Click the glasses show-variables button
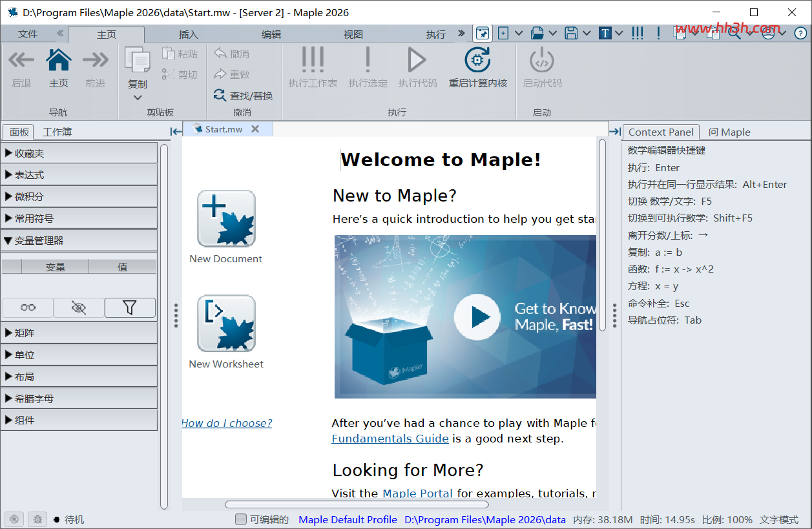This screenshot has height=529, width=812. [28, 308]
